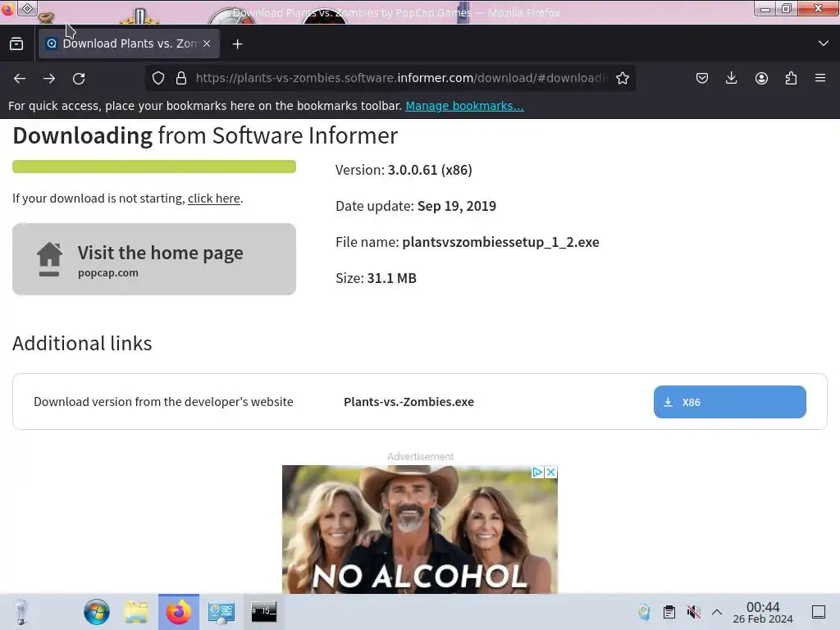Open a new tab
The image size is (840, 630).
[x=237, y=44]
